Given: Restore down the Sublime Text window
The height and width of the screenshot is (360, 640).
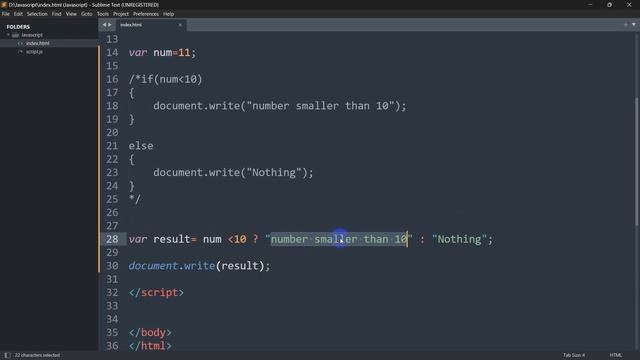Looking at the screenshot, I should 609,4.
